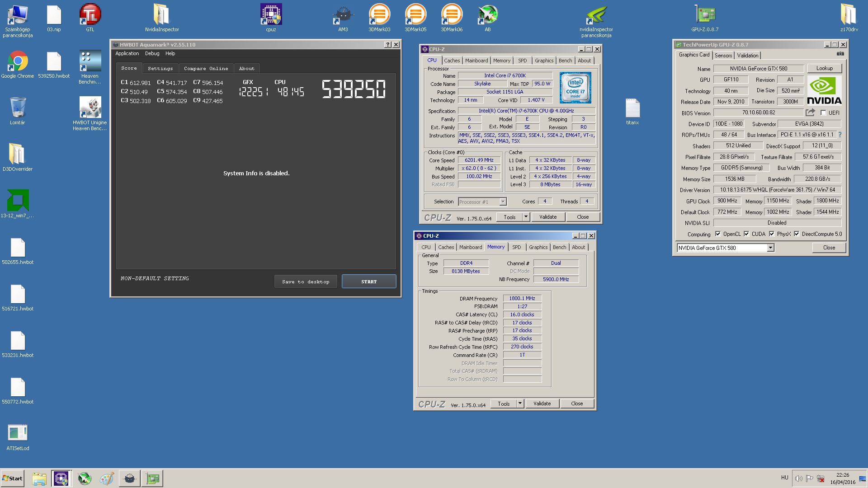Viewport: 868px width, 488px height.
Task: Select the 502655.hwbot file on desktop
Action: (18, 250)
